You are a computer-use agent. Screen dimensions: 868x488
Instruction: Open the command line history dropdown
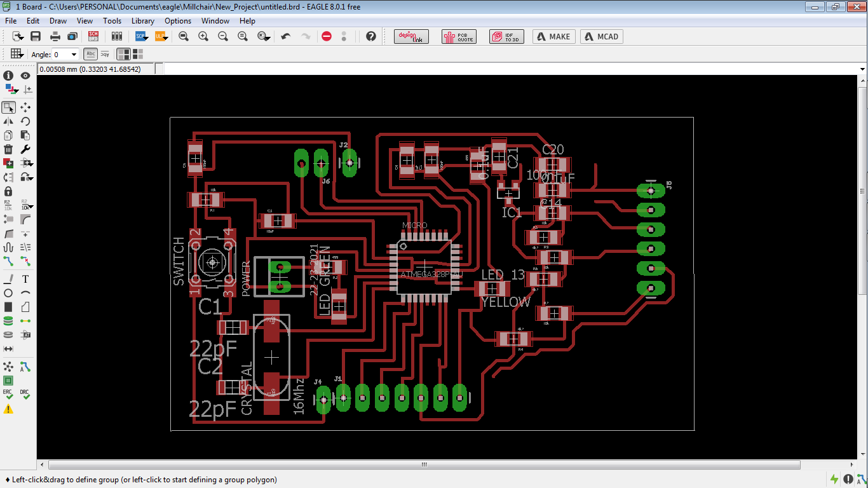862,69
